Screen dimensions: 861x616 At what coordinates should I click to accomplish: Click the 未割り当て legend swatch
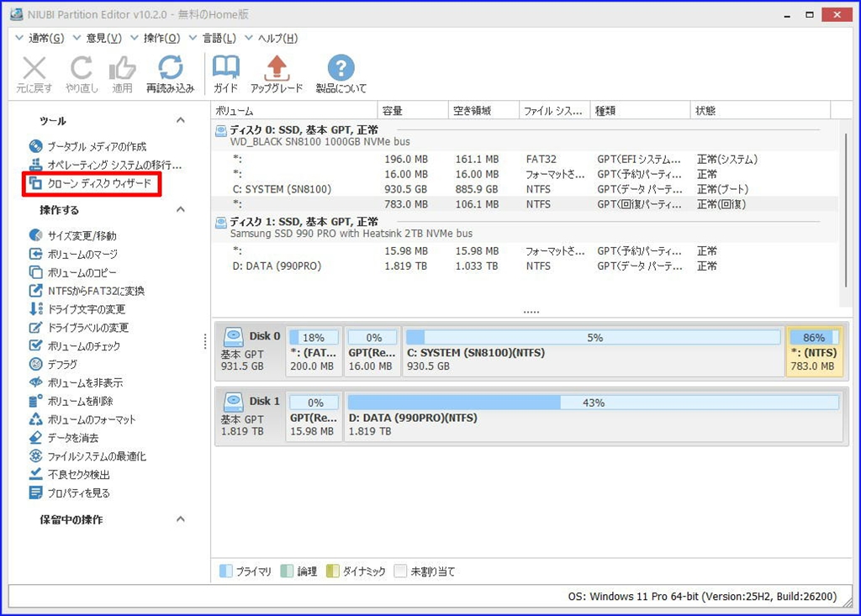pyautogui.click(x=400, y=571)
